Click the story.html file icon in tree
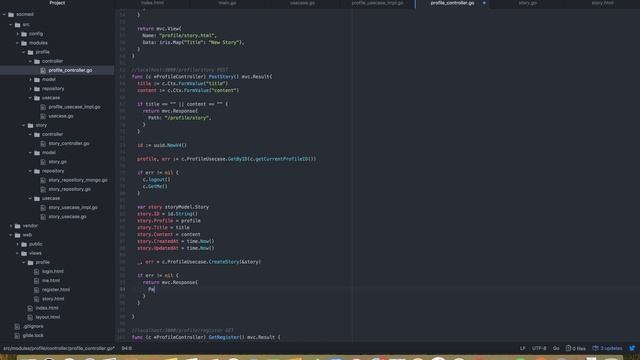640x360 pixels. [36, 299]
